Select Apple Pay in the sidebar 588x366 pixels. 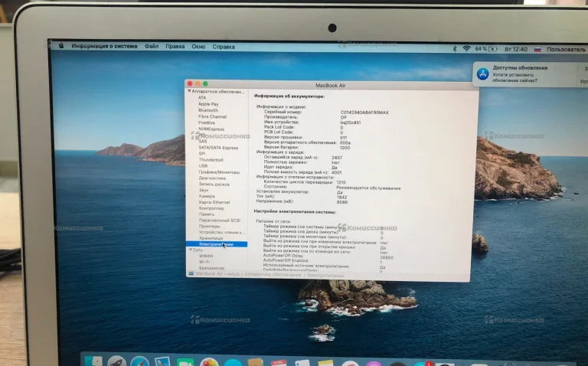(208, 104)
